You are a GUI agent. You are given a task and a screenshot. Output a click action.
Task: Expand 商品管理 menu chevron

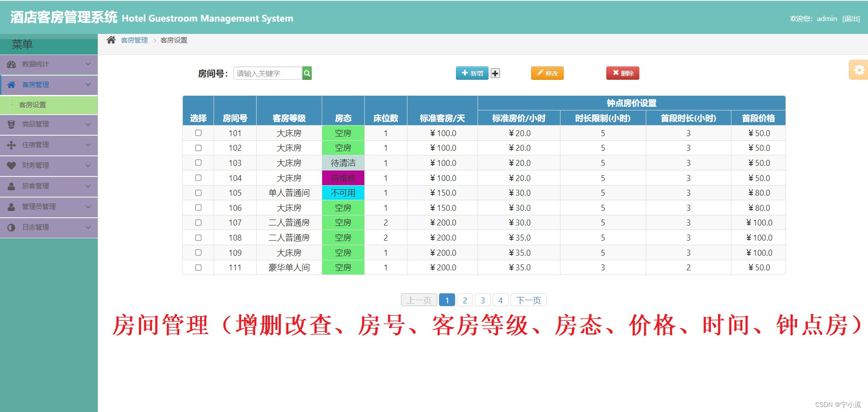tap(88, 124)
